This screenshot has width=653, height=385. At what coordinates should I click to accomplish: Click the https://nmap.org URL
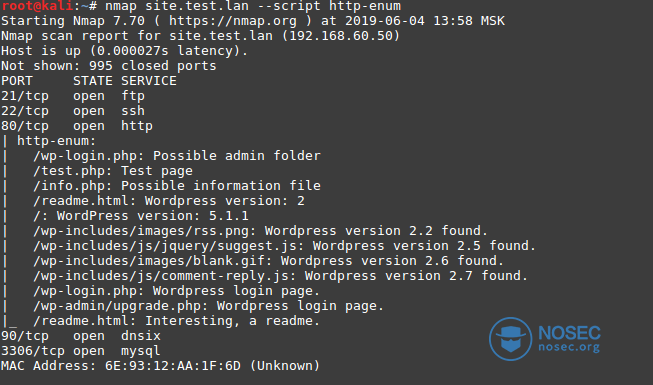click(233, 21)
